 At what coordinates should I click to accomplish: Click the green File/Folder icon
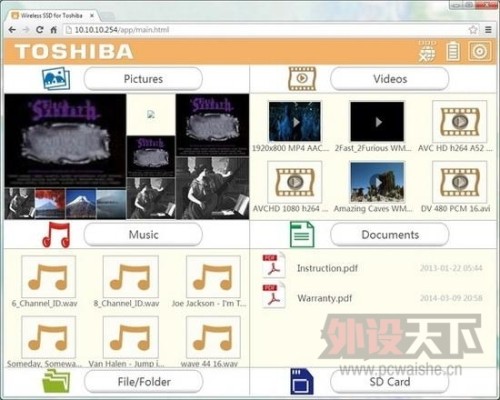[x=56, y=381]
